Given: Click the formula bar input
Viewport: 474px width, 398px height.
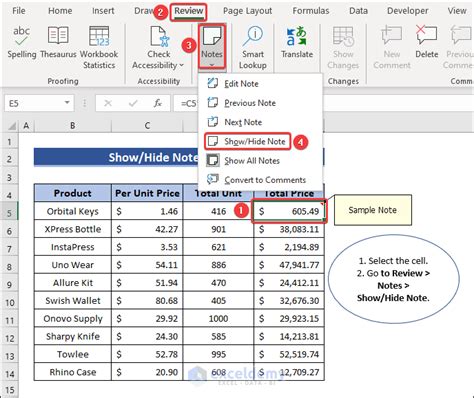Looking at the screenshot, I should tap(323, 103).
